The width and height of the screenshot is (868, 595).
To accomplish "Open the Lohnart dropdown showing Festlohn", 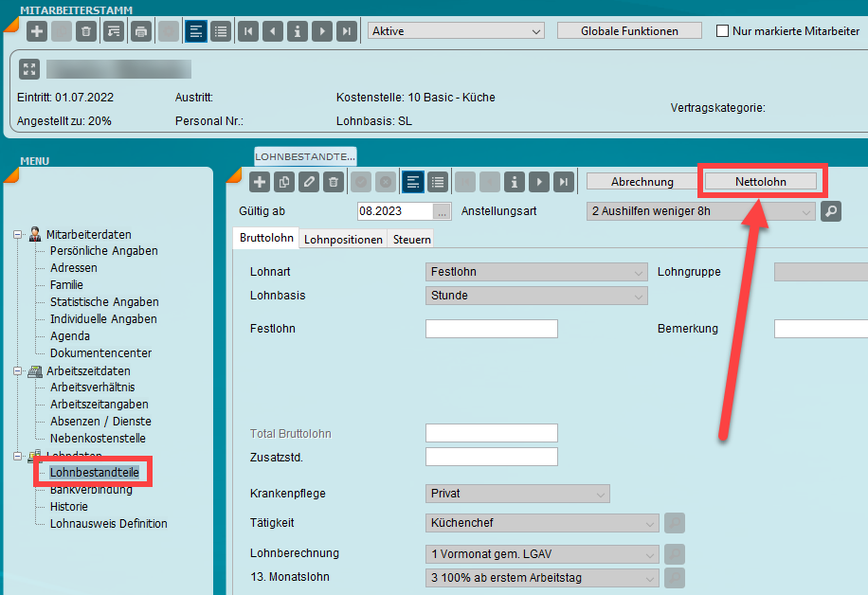I will click(537, 272).
